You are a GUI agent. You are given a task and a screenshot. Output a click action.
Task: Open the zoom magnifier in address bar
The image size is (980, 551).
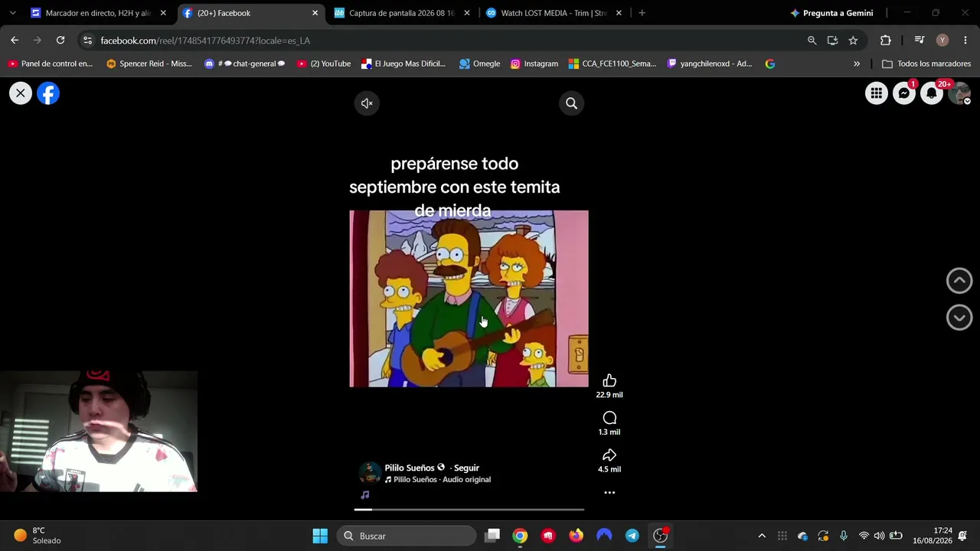[x=812, y=41]
